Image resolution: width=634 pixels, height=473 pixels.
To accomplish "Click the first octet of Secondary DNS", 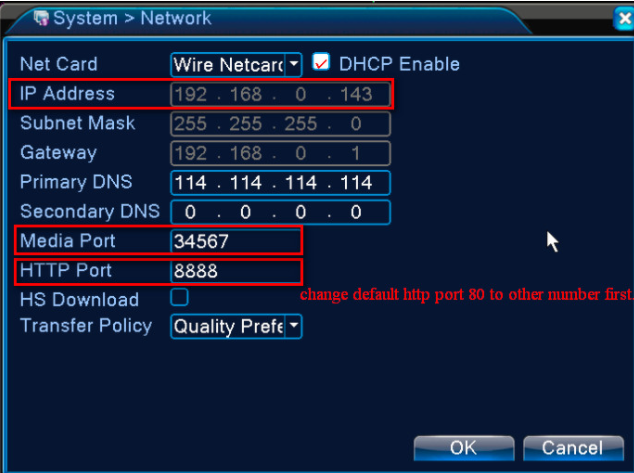I will point(190,212).
